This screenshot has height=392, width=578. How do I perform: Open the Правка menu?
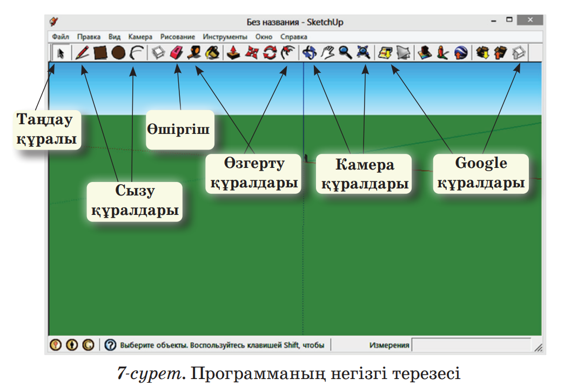[89, 37]
